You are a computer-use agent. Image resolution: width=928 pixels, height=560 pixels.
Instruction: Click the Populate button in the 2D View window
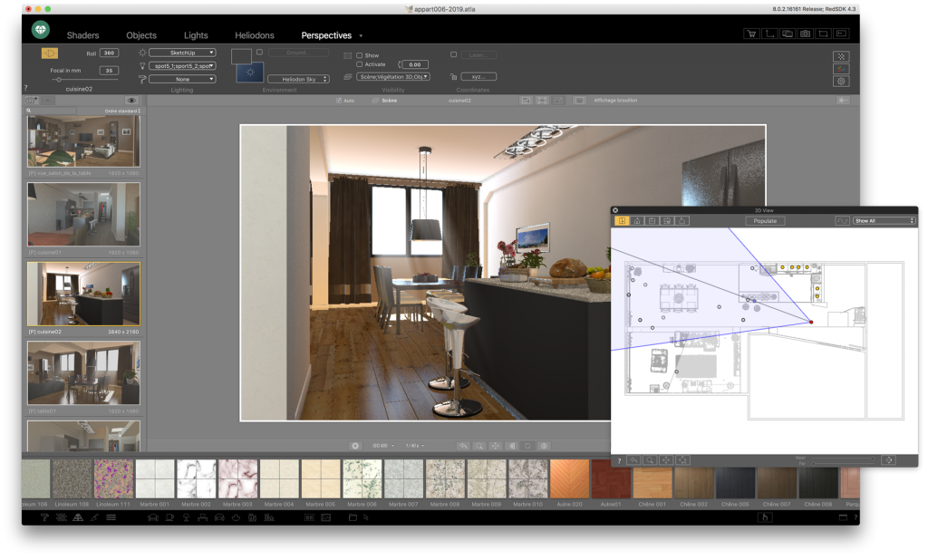click(x=766, y=220)
